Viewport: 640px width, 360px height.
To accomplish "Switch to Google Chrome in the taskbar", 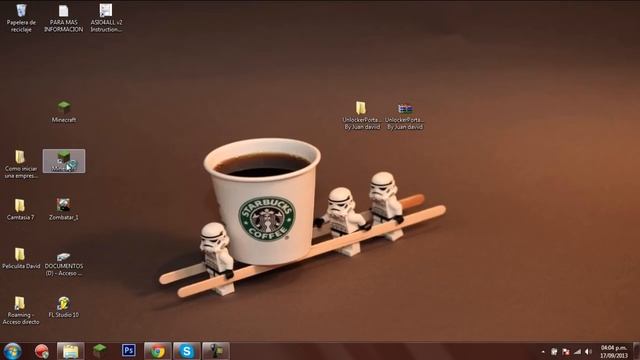I will (x=158, y=351).
